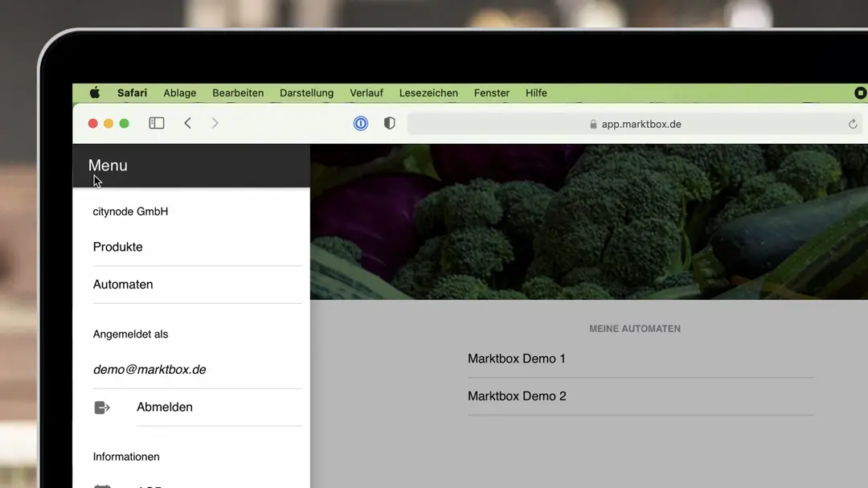The height and width of the screenshot is (488, 868).
Task: Open Marktbox Demo 1 from the list
Action: pyautogui.click(x=517, y=359)
